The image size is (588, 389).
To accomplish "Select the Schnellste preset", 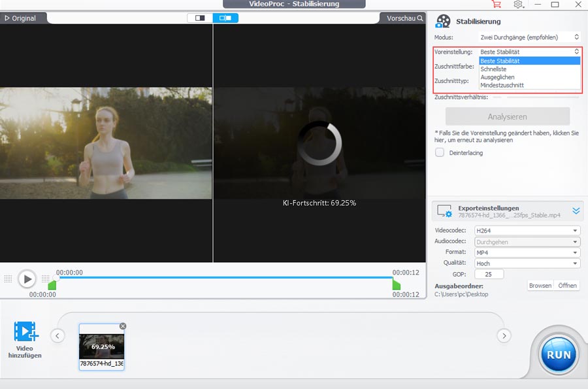I will pyautogui.click(x=530, y=69).
